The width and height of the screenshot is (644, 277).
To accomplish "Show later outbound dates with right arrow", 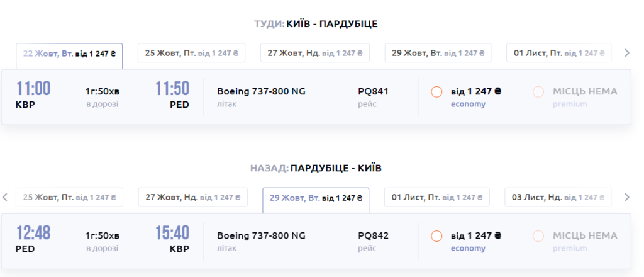I will tap(626, 53).
